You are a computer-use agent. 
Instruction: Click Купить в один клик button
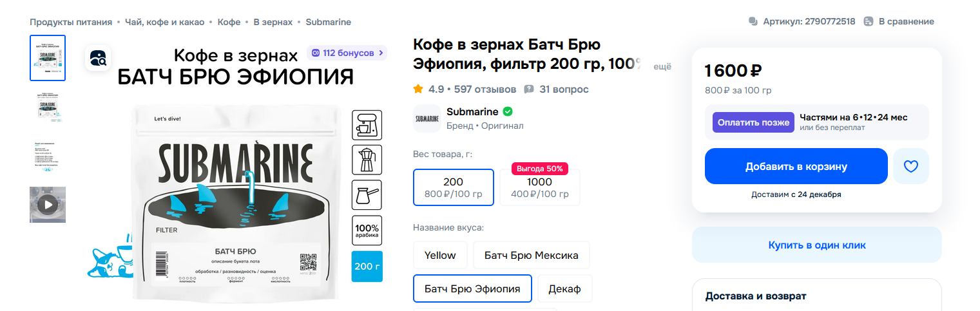(816, 245)
